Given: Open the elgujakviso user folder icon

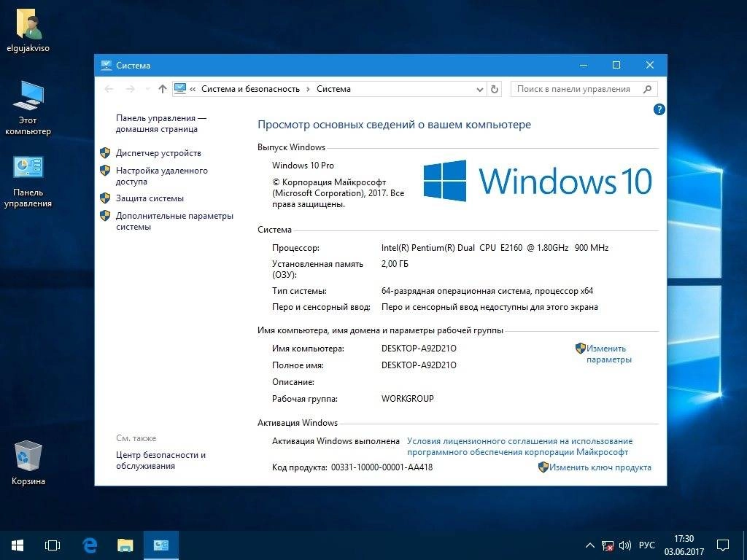Looking at the screenshot, I should tap(28, 31).
